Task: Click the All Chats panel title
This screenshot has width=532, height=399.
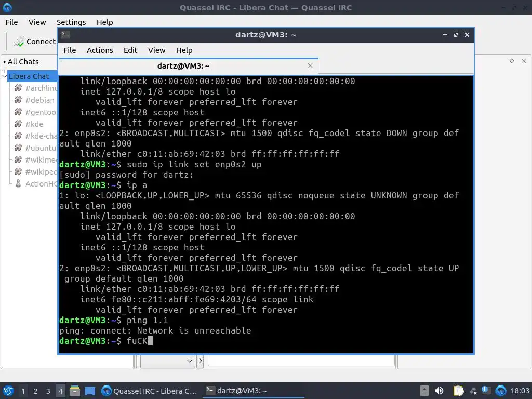Action: 23,62
